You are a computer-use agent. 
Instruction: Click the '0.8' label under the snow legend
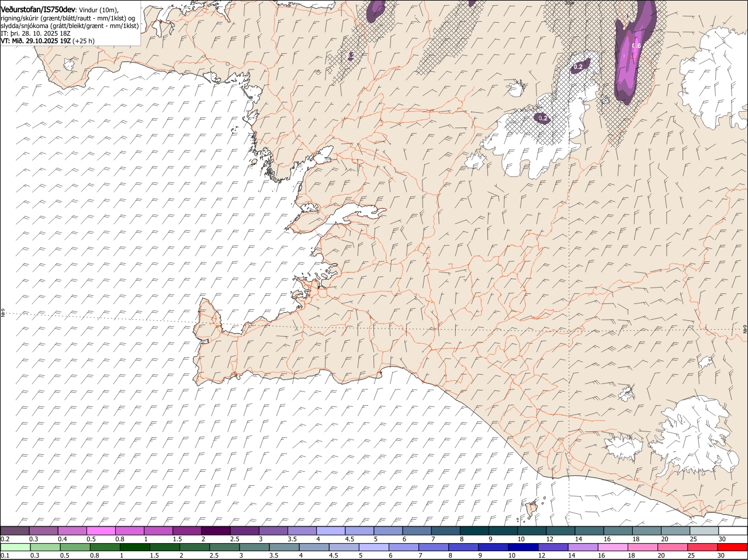point(119,539)
